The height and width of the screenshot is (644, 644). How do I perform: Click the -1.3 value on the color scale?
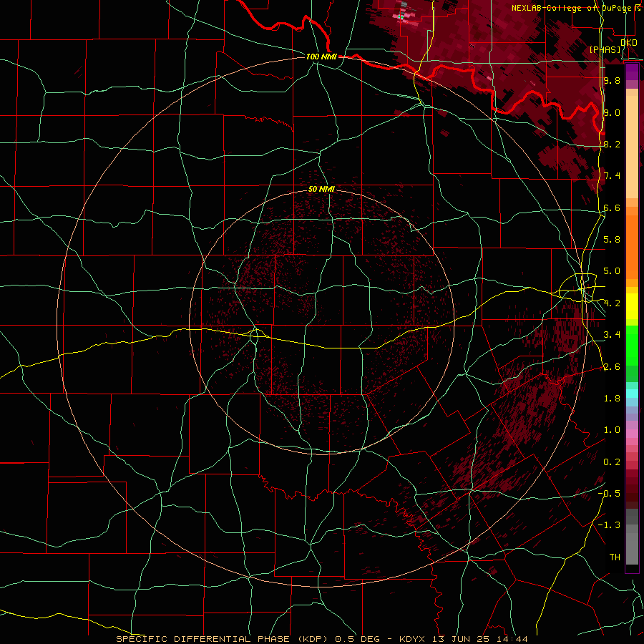pos(609,525)
